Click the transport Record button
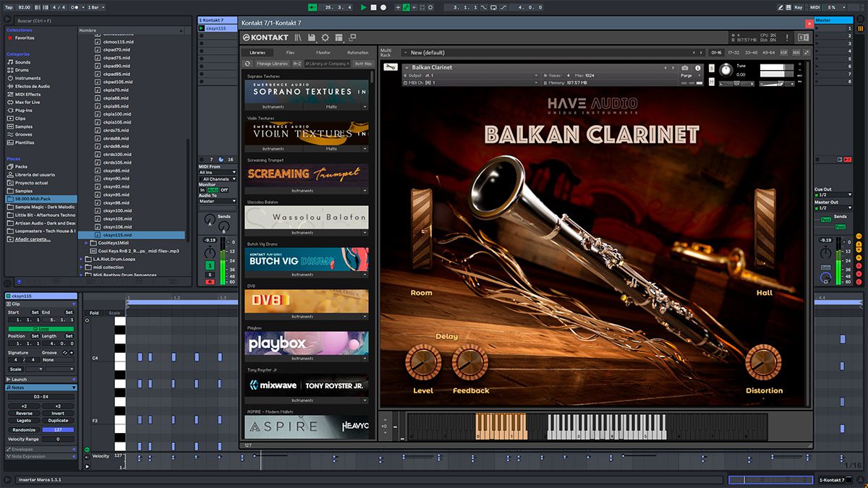 [383, 7]
